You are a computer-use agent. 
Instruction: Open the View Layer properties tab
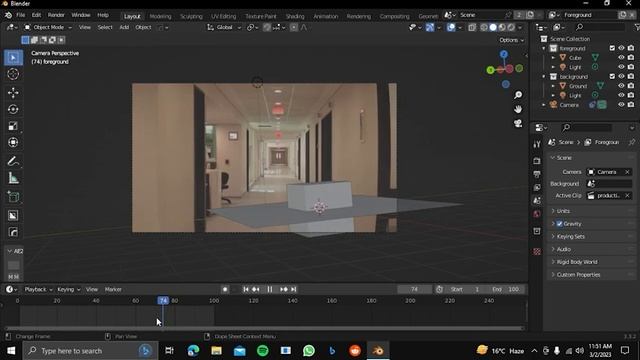coord(537,187)
